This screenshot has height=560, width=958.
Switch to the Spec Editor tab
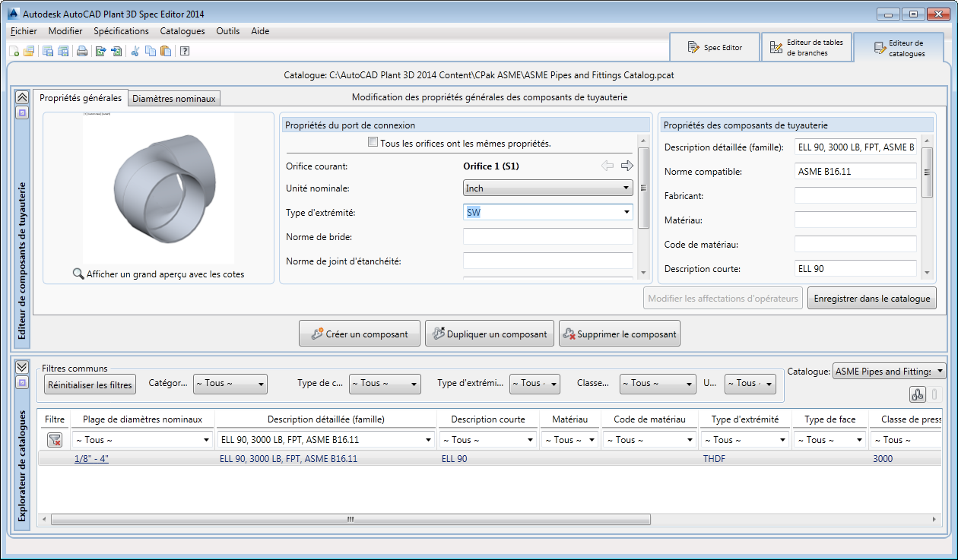pyautogui.click(x=714, y=47)
